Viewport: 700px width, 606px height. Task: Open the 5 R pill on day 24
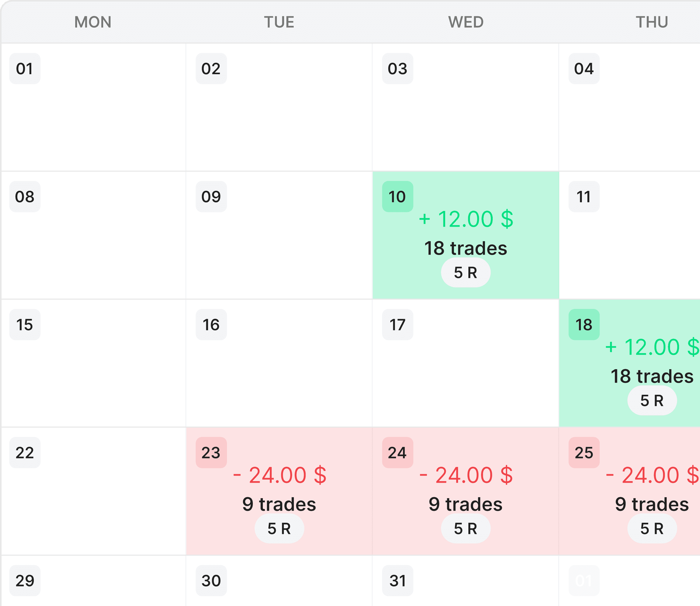pyautogui.click(x=466, y=528)
